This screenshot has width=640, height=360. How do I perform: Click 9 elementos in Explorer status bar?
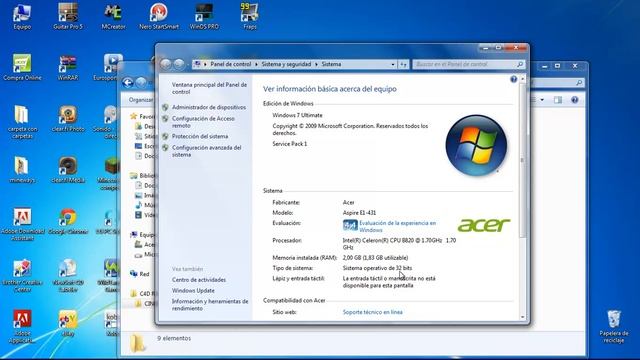[174, 338]
